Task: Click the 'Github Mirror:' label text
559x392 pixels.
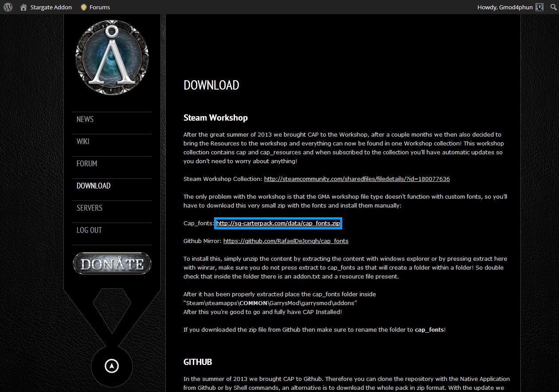Action: pyautogui.click(x=203, y=241)
